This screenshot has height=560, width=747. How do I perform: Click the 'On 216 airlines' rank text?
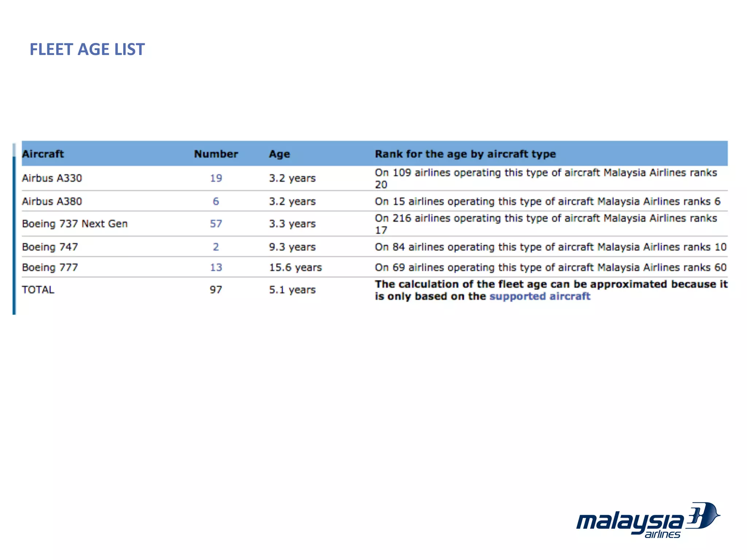(x=546, y=224)
